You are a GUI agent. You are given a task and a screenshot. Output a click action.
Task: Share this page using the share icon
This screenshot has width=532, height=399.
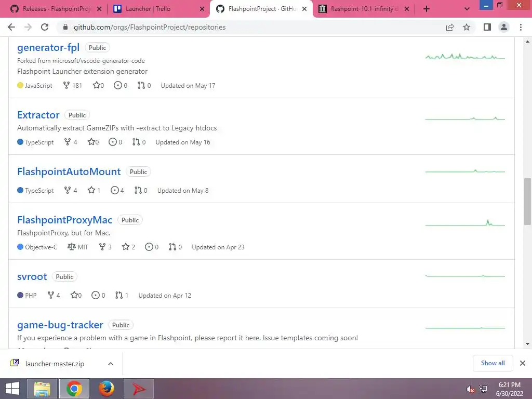click(450, 27)
